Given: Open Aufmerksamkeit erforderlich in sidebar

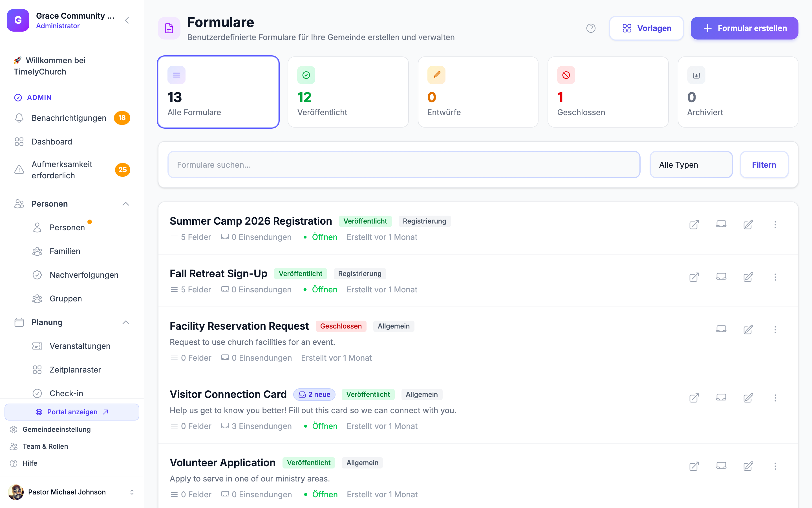Looking at the screenshot, I should [72, 170].
